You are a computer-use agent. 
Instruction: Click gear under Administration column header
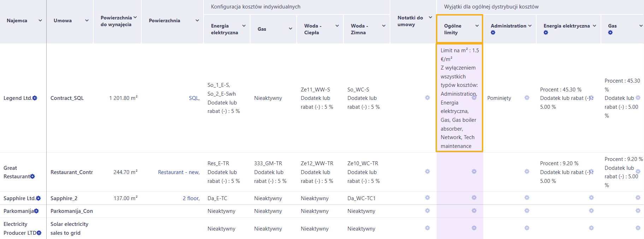pos(493,32)
